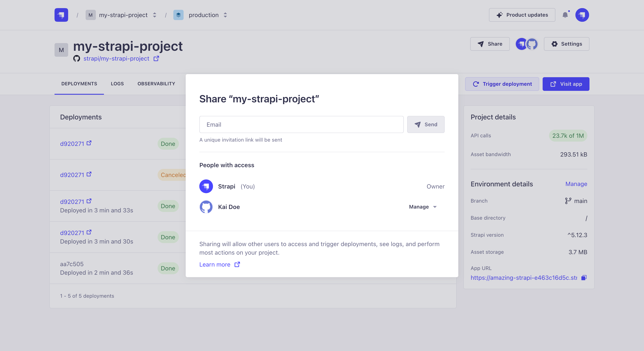
Task: Click the Send invitation button
Action: point(426,125)
